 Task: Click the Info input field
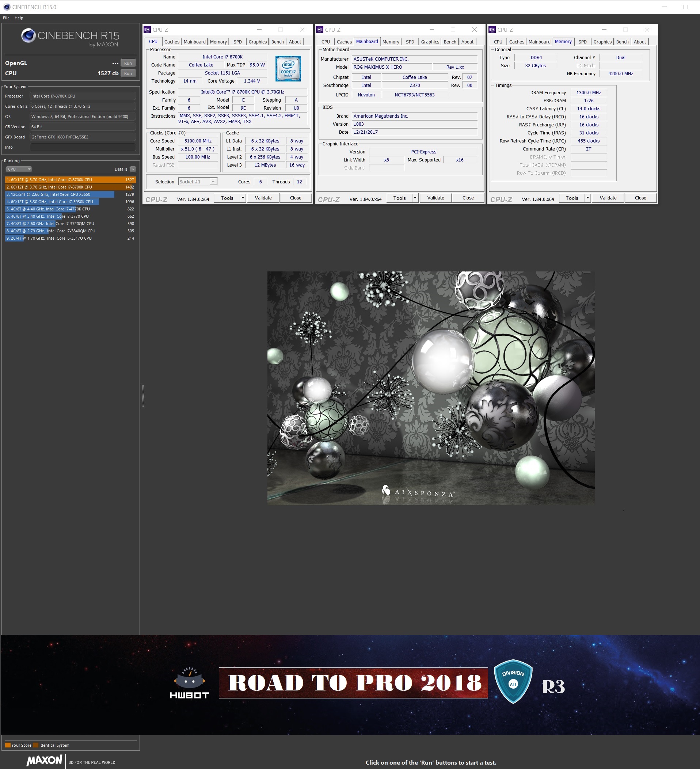click(x=83, y=147)
